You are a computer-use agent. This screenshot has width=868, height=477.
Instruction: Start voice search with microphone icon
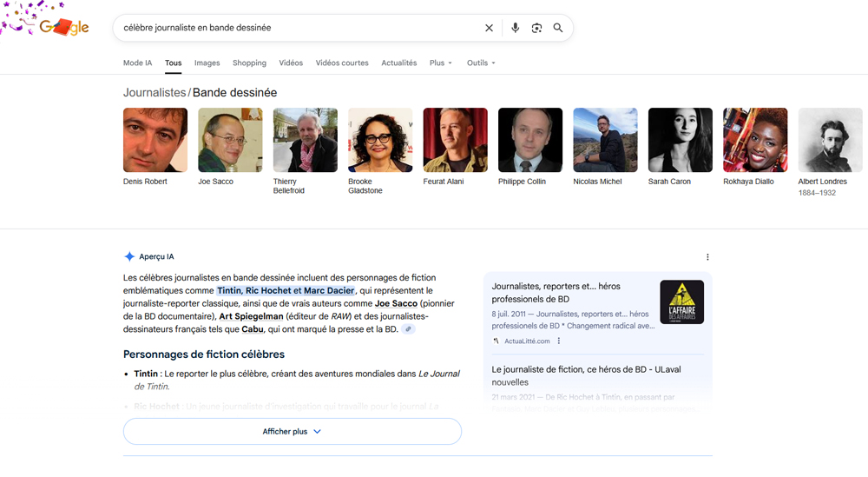(x=515, y=28)
